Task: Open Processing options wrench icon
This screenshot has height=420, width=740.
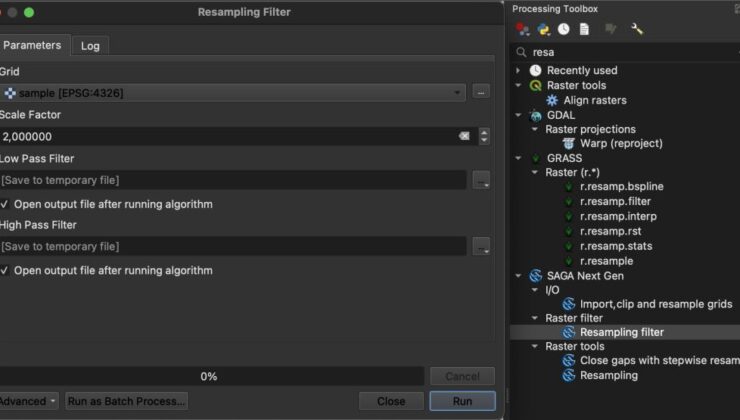Action: click(x=637, y=29)
